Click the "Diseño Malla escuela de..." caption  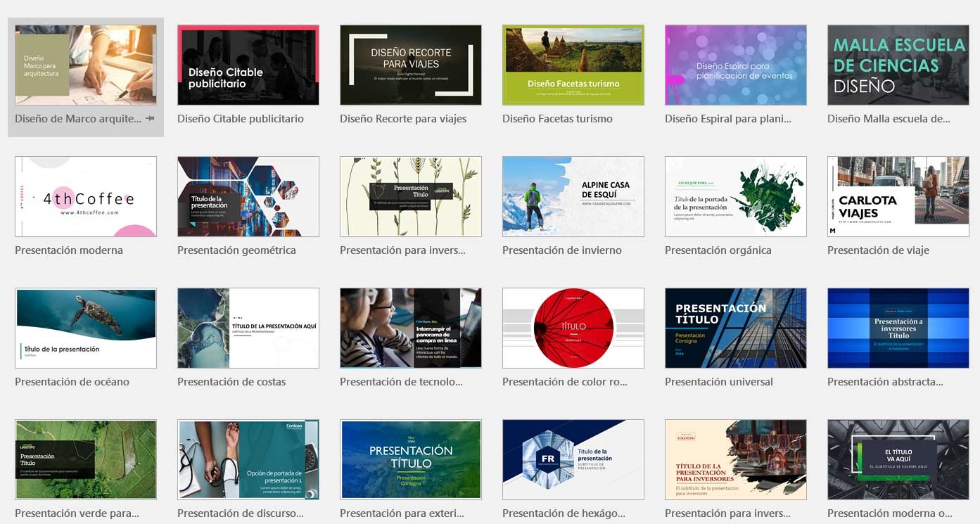click(x=889, y=119)
